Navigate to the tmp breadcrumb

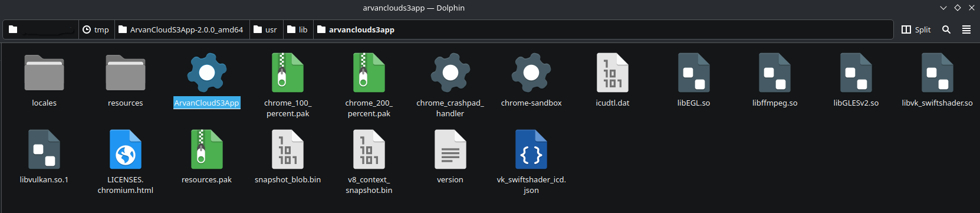coord(96,30)
